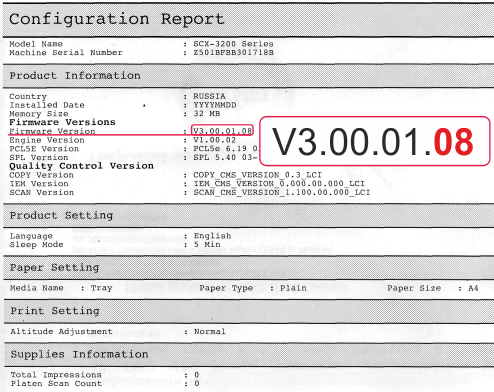The height and width of the screenshot is (392, 494).
Task: Select serial number 'Z501BFBB301718B'
Action: (x=233, y=53)
